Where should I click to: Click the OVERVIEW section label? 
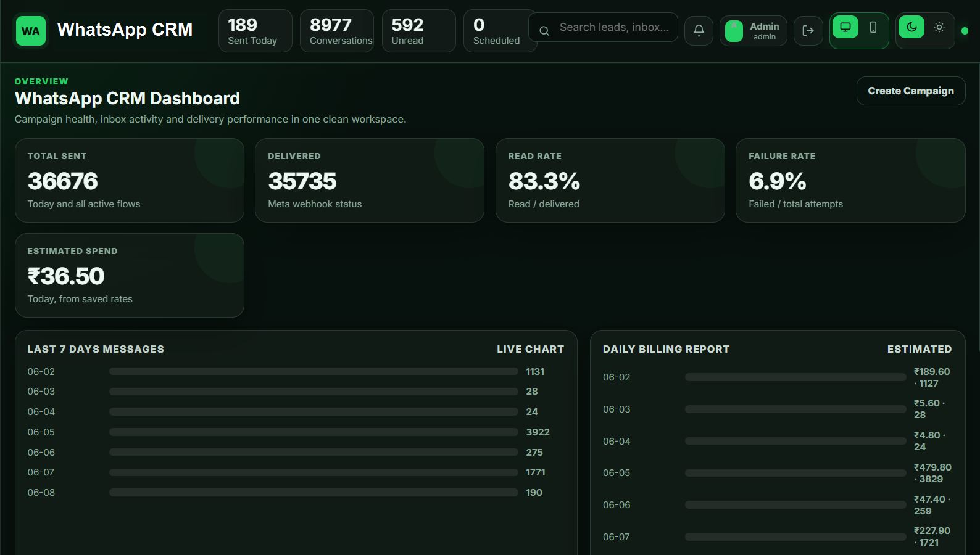tap(41, 81)
